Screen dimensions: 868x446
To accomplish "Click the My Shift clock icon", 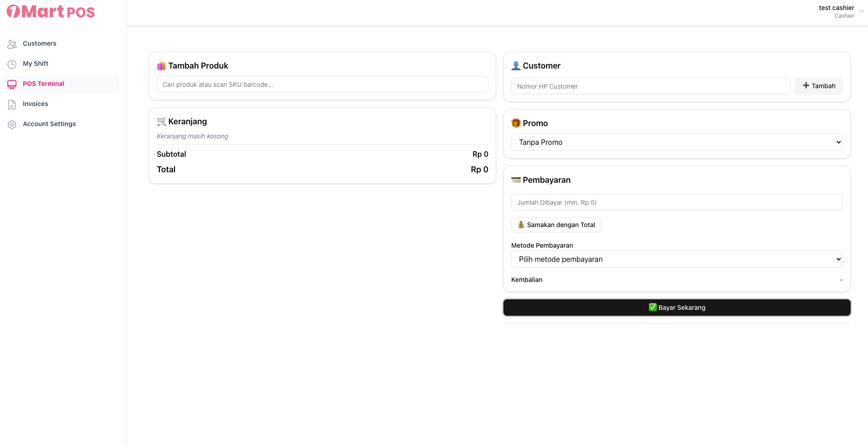I will [12, 64].
